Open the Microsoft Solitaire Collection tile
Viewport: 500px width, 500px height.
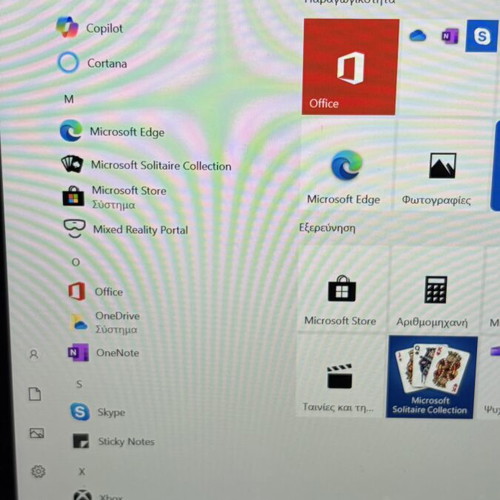431,377
